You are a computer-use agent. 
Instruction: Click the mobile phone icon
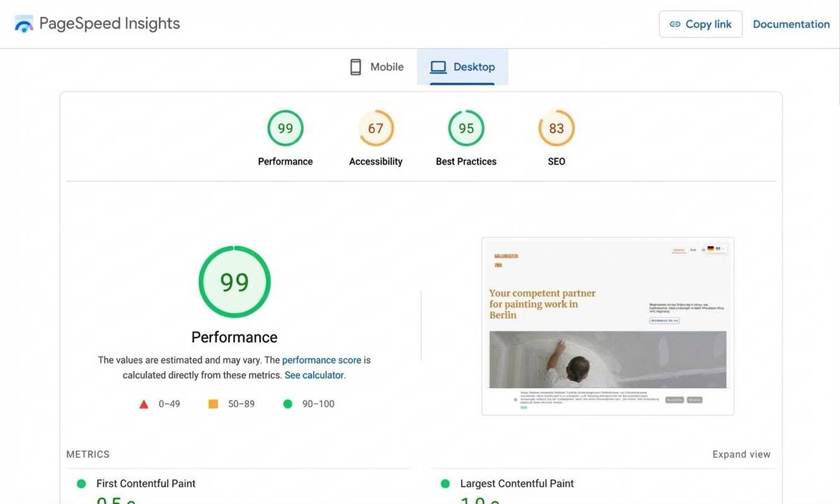[x=355, y=66]
